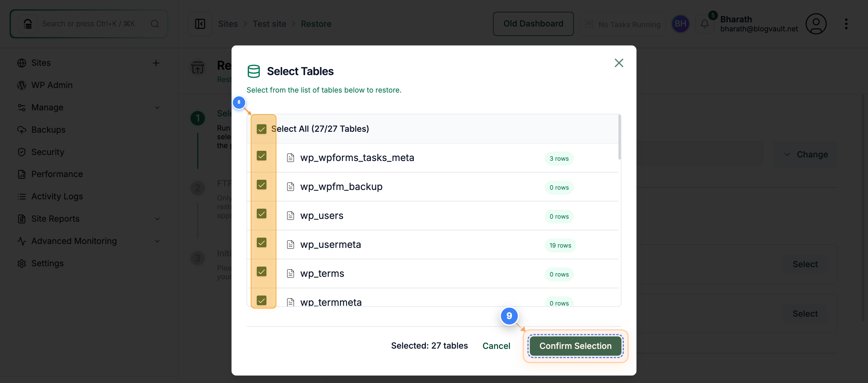Select the Backups cloud icon in sidebar

(x=22, y=129)
